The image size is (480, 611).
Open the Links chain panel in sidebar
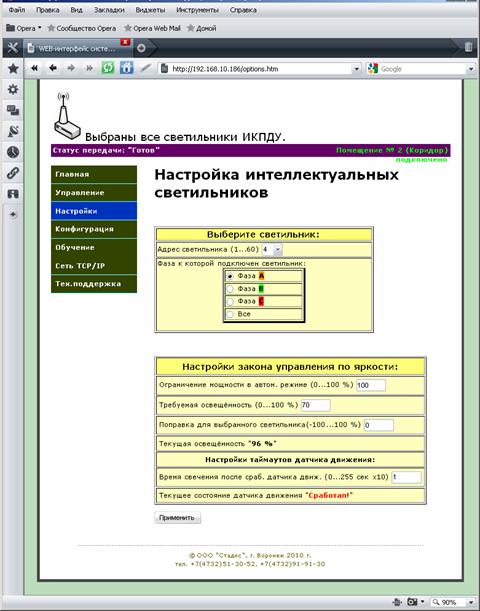(13, 173)
